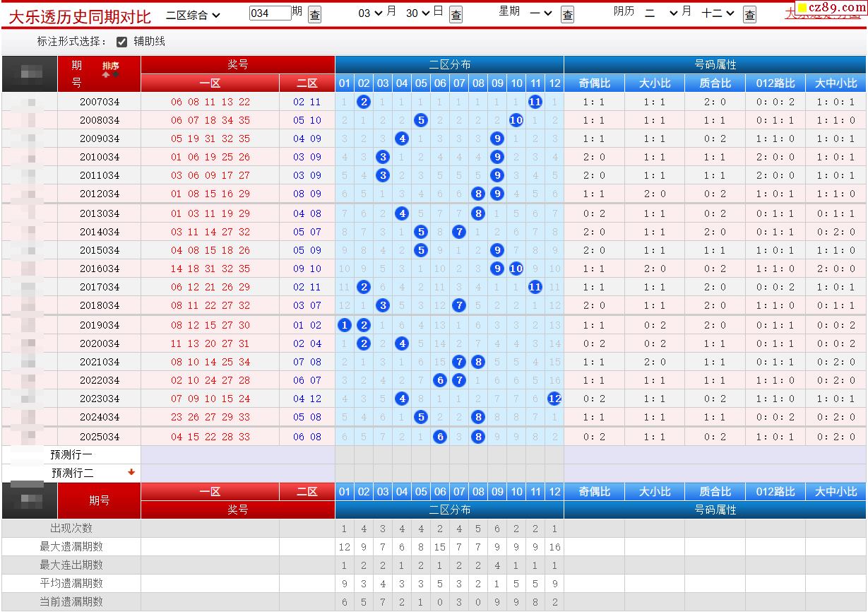
Task: Expand the month dropdown showing 03
Action: tap(371, 13)
